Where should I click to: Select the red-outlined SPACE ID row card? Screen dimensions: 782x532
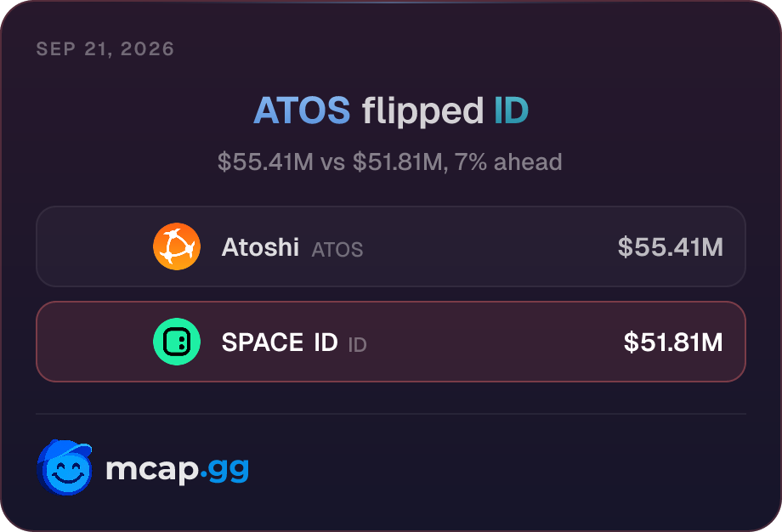tap(391, 342)
